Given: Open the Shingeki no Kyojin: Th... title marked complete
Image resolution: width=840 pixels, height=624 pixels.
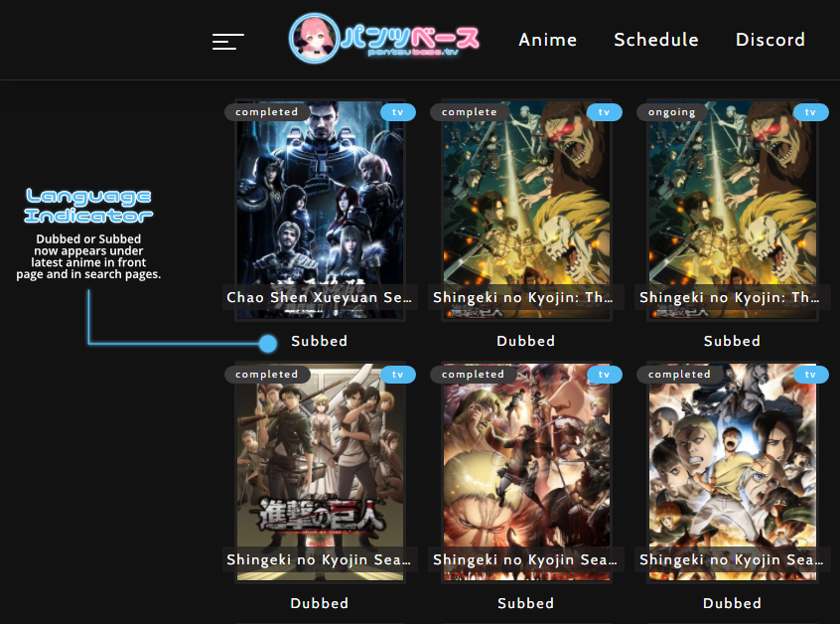Looking at the screenshot, I should (525, 297).
